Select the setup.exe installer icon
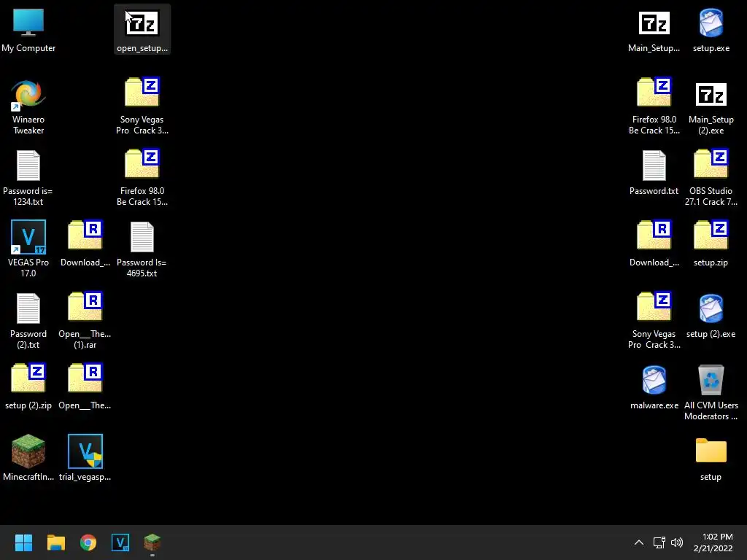Viewport: 747px width, 560px height. pos(711,29)
